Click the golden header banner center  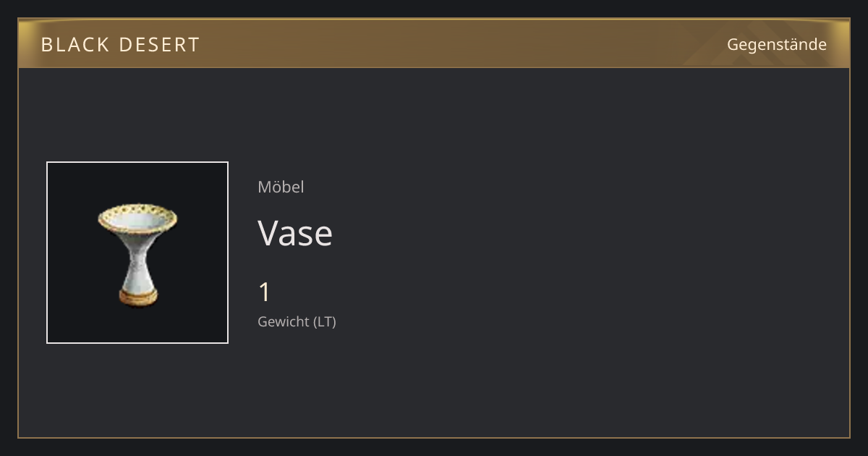(434, 43)
